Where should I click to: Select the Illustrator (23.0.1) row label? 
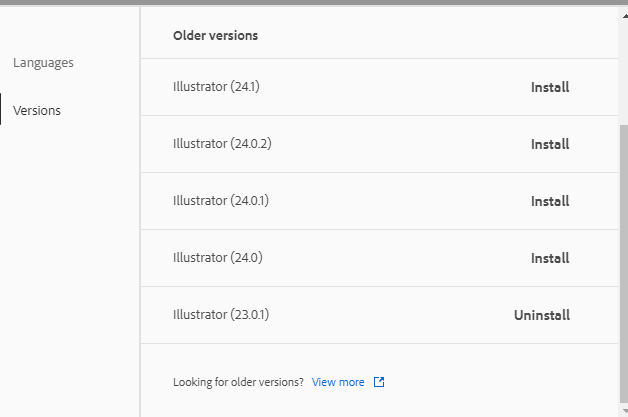221,315
